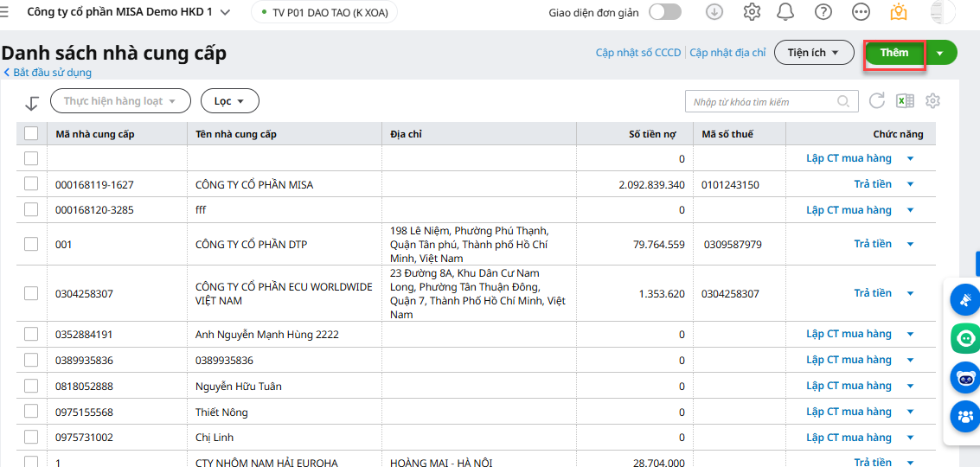The height and width of the screenshot is (467, 980).
Task: Click the help question mark icon
Action: click(823, 12)
